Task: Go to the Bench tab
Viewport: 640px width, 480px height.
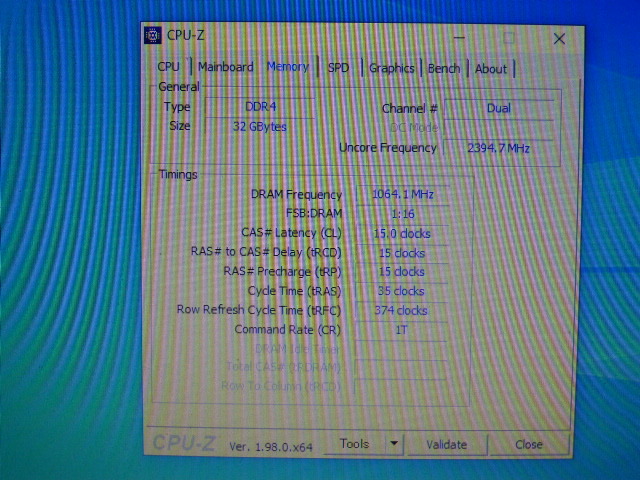Action: click(x=444, y=69)
